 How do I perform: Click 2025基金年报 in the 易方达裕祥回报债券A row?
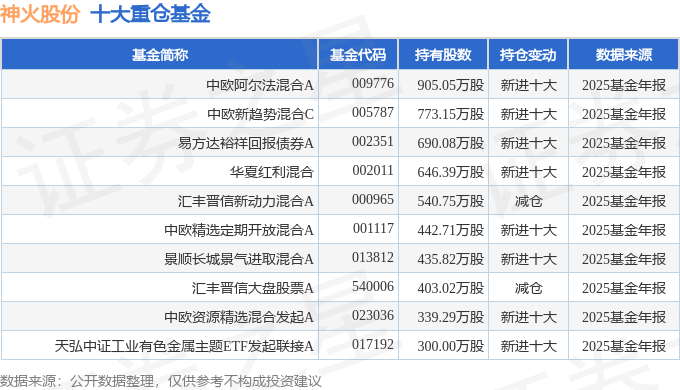[624, 143]
